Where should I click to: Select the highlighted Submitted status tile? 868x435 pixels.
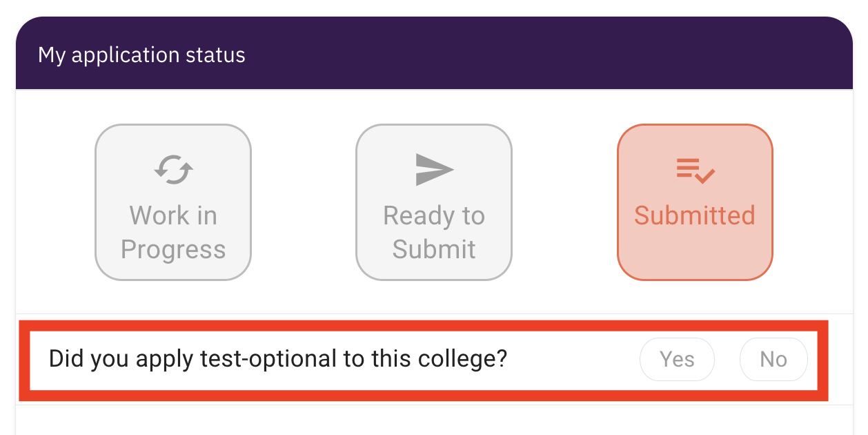click(x=695, y=202)
